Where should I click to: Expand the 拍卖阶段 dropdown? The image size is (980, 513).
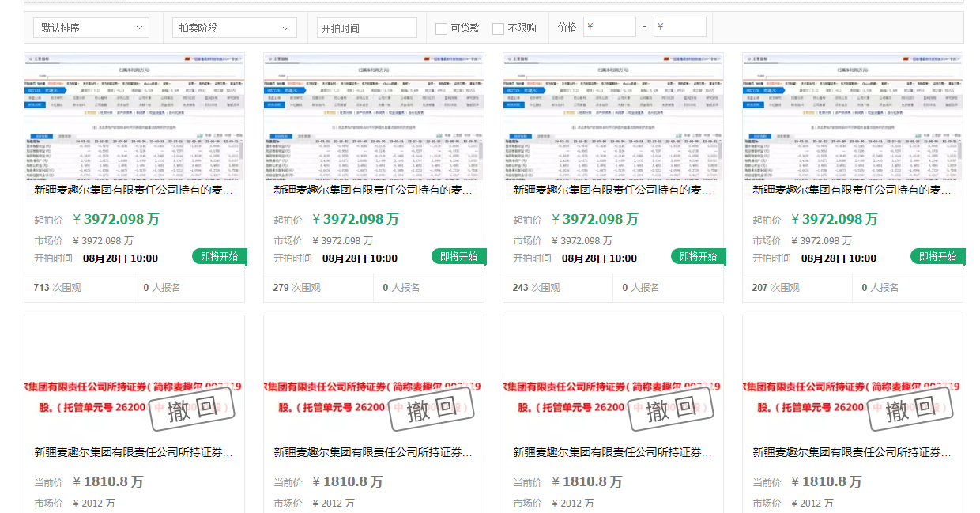(x=235, y=28)
